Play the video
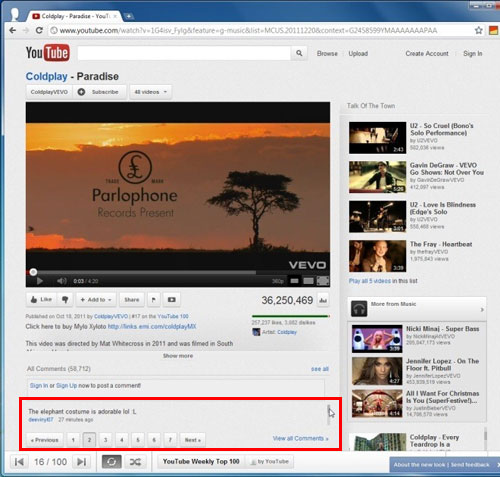The height and width of the screenshot is (477, 500). (39, 281)
